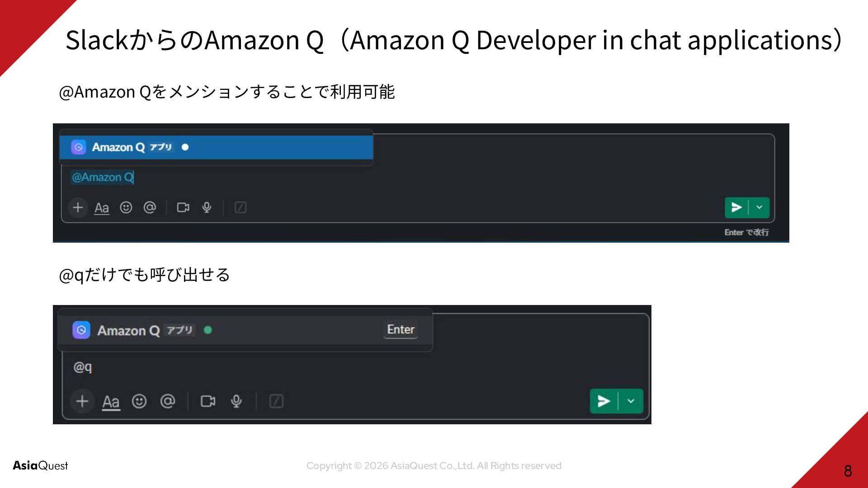Click the @ mention icon in lower composer

click(168, 401)
